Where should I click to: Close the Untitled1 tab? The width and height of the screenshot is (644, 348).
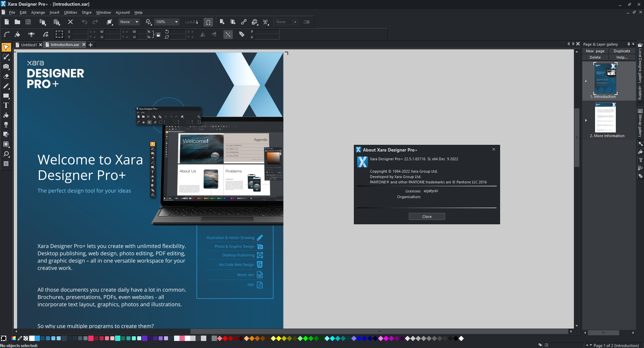(x=41, y=45)
